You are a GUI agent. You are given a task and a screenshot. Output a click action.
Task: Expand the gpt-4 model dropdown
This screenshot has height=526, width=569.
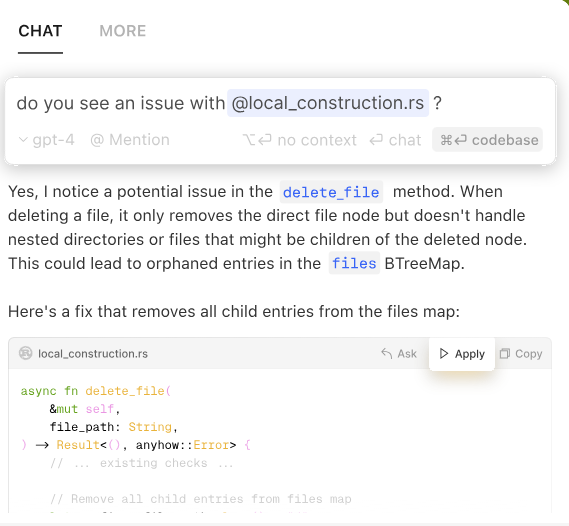point(47,140)
